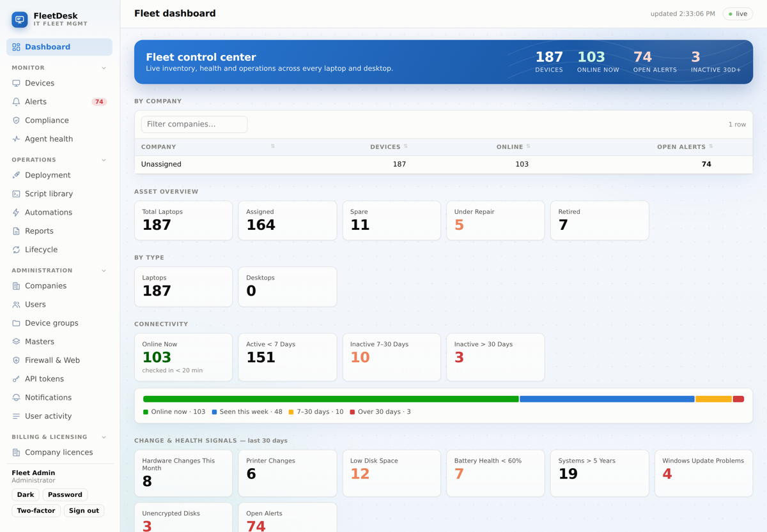Click the Reports document icon
This screenshot has height=532, width=767.
click(x=17, y=231)
